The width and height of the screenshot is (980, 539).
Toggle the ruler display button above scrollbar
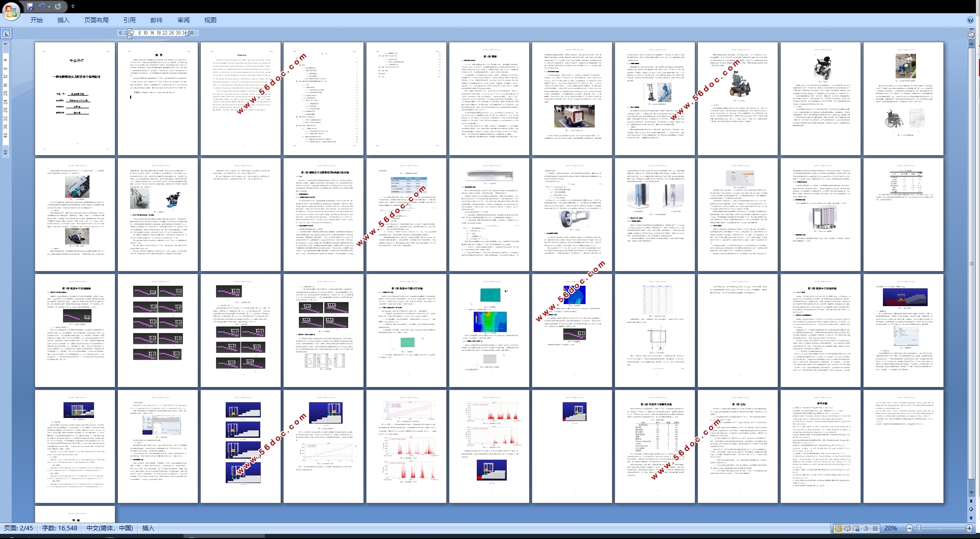[x=971, y=34]
